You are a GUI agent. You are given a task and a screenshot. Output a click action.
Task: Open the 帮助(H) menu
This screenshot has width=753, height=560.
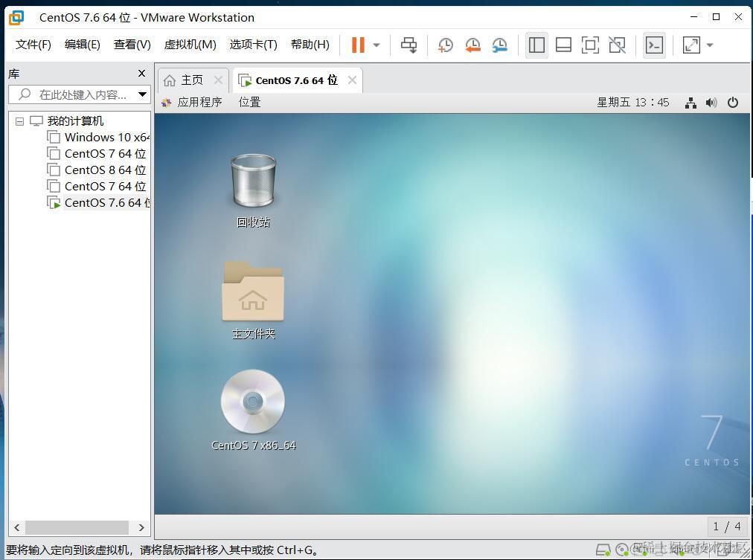pyautogui.click(x=310, y=45)
